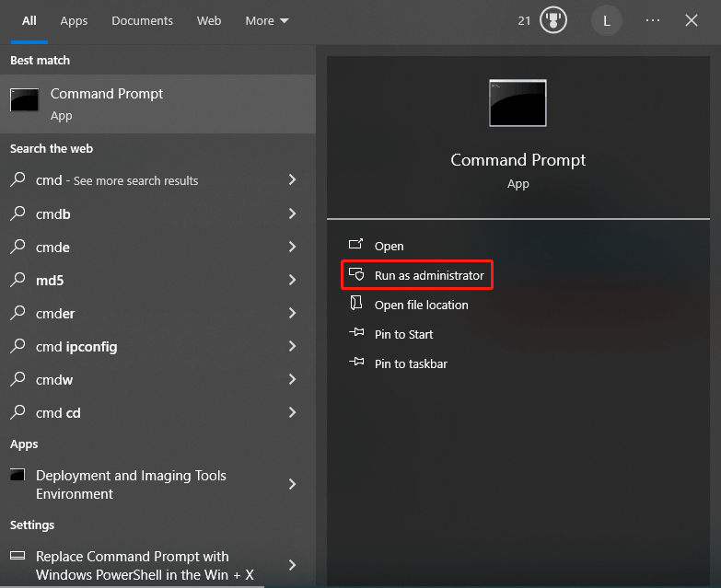
Task: Click the magnifier icon beside 'cmd - See more'
Action: pos(17,179)
